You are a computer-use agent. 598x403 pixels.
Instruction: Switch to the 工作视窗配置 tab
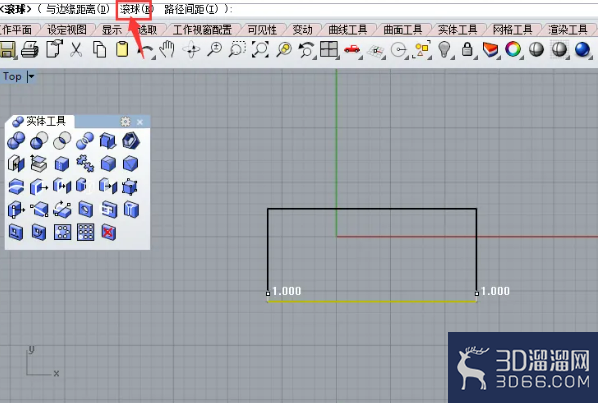(x=202, y=29)
